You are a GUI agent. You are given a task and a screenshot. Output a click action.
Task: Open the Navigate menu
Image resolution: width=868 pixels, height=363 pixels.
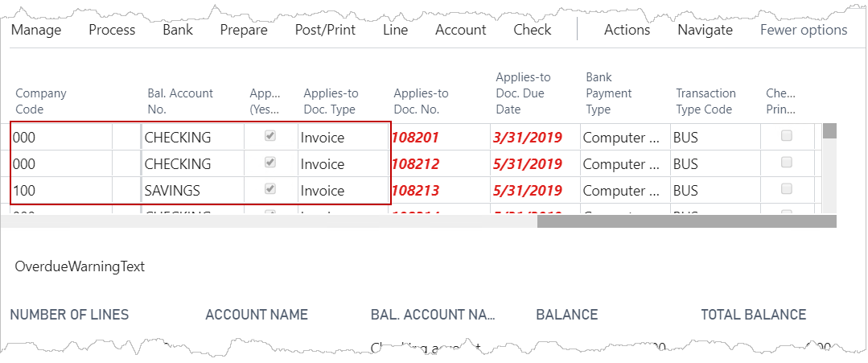[705, 30]
